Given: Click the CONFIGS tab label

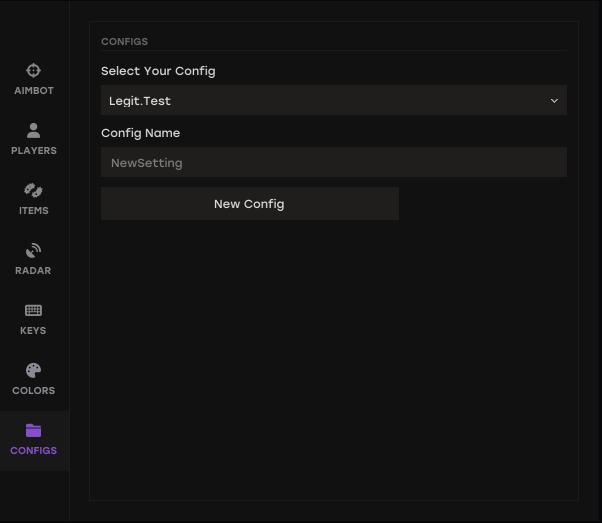Looking at the screenshot, I should click(33, 450).
